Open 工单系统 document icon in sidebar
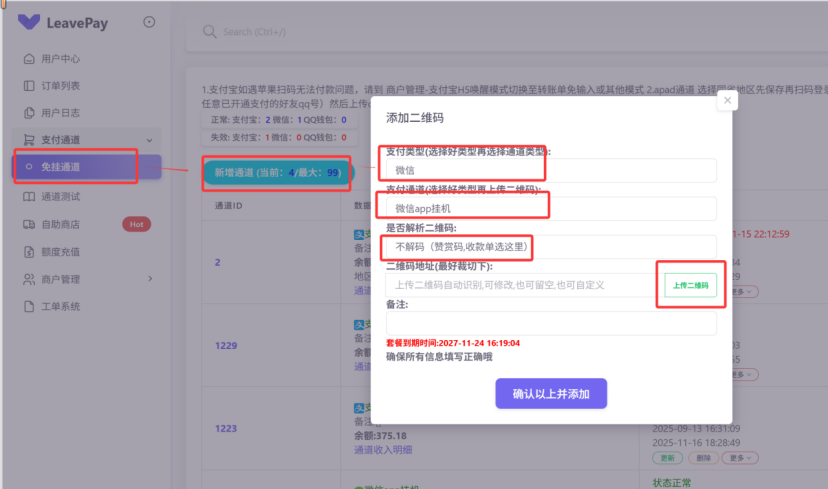The height and width of the screenshot is (489, 828). [x=29, y=306]
